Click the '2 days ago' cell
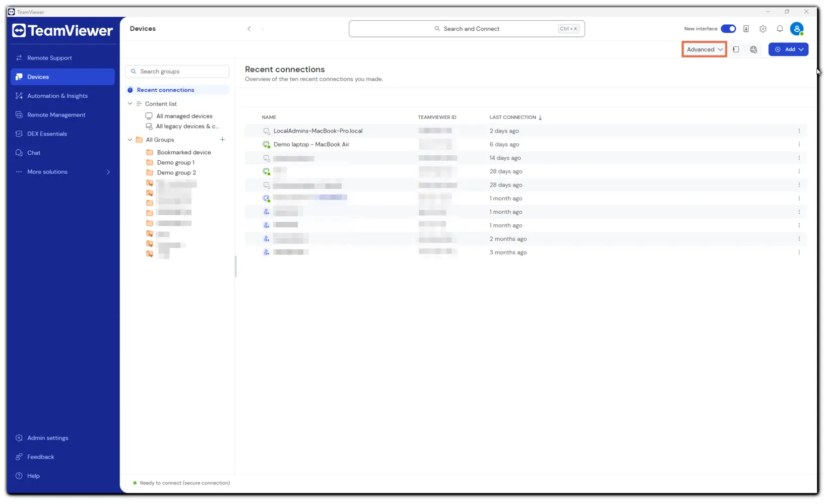Viewport: 828px width, 504px height. pos(504,131)
